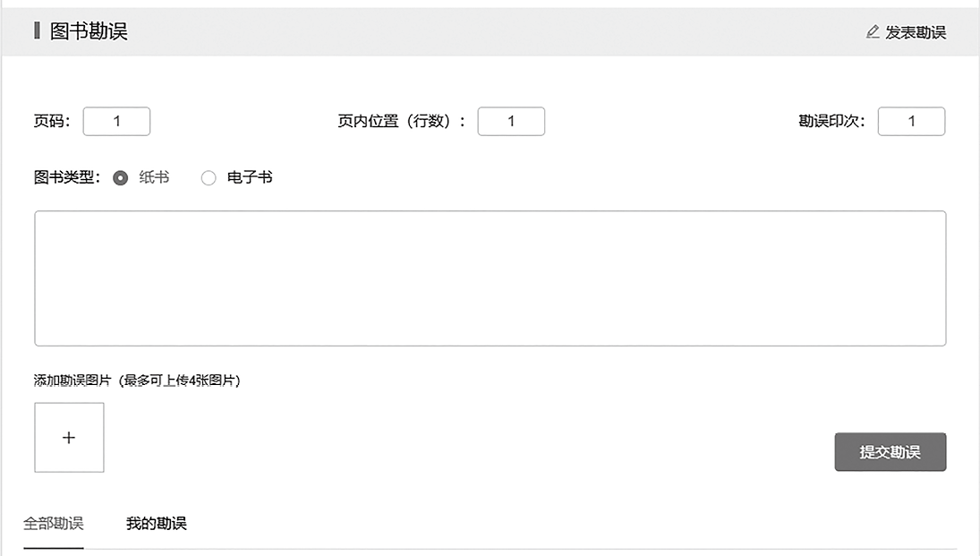
Task: Switch to the 全部勘误 tab
Action: pos(53,524)
